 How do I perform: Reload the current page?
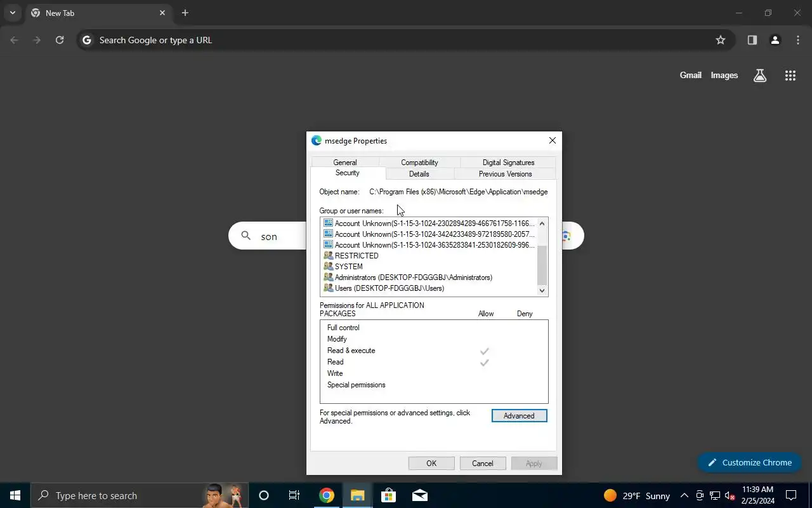coord(60,40)
